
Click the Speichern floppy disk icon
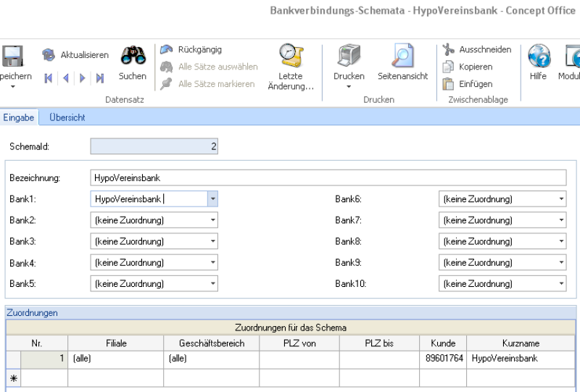pyautogui.click(x=12, y=57)
